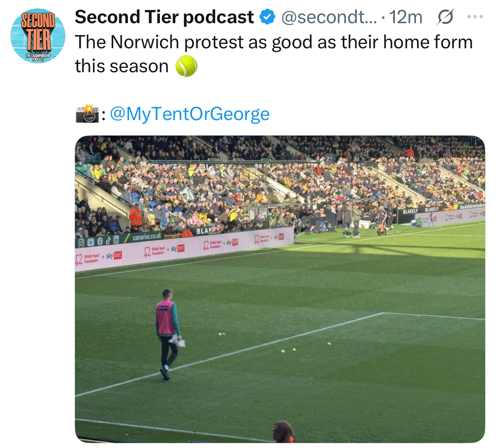Viewport: 496px width, 448px height.
Task: Open the 12m timestamp link
Action: [x=405, y=17]
